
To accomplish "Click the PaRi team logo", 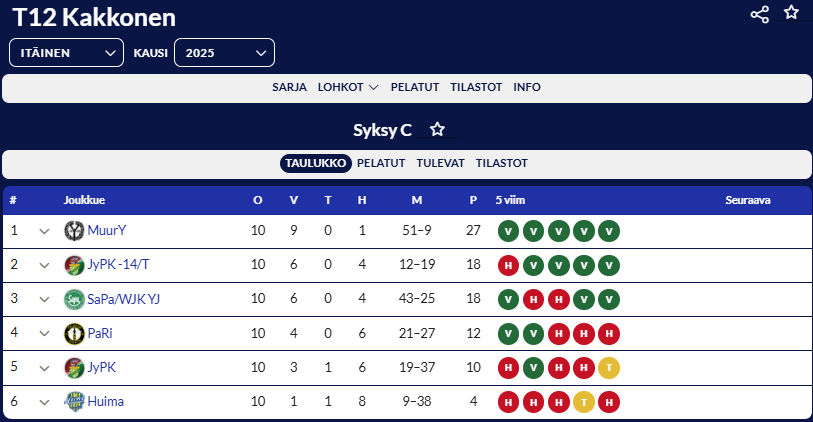I will coord(73,333).
